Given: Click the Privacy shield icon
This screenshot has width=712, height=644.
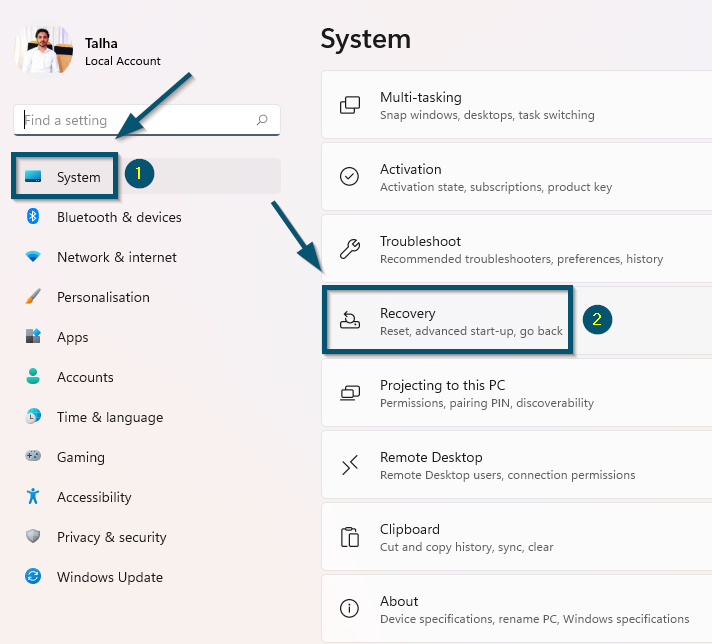Looking at the screenshot, I should click(x=33, y=536).
